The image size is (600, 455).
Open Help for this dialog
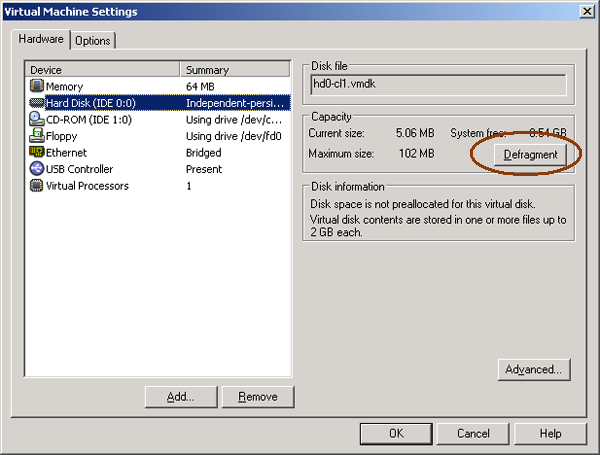coord(550,434)
